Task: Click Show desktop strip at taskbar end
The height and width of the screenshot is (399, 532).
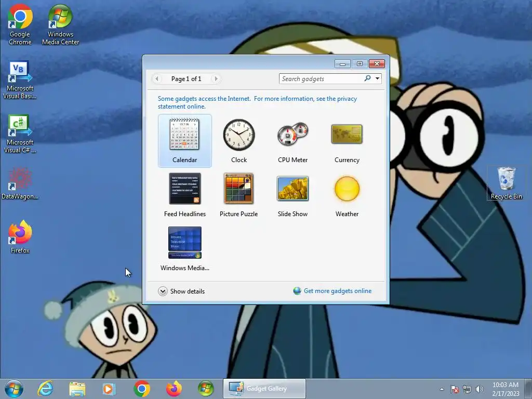Action: pos(528,389)
